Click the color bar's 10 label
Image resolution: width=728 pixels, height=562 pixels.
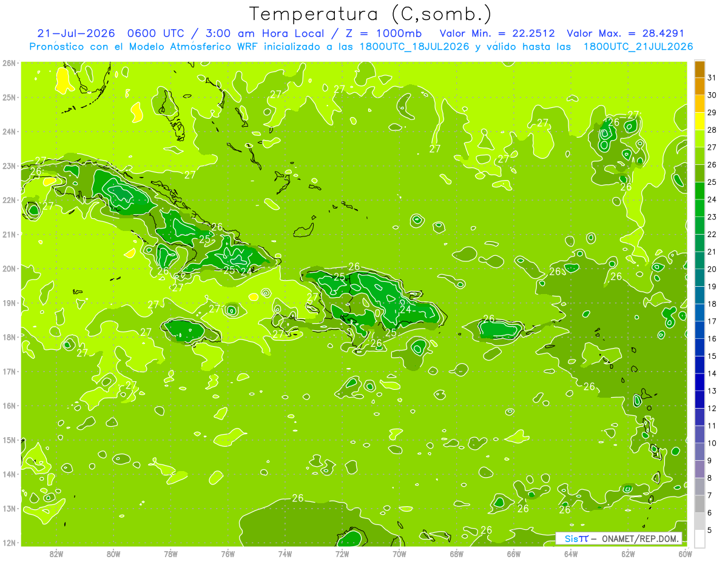click(x=712, y=443)
